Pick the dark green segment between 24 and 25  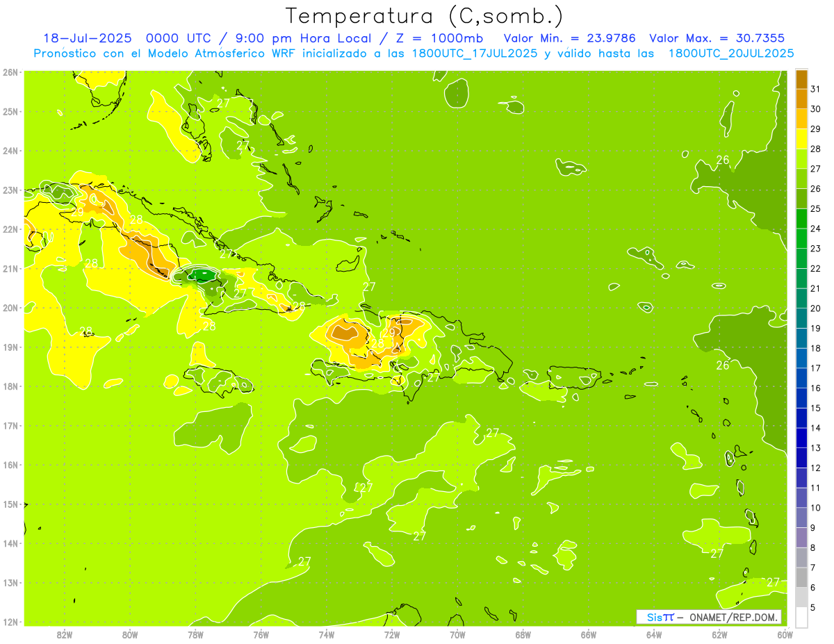click(x=801, y=219)
